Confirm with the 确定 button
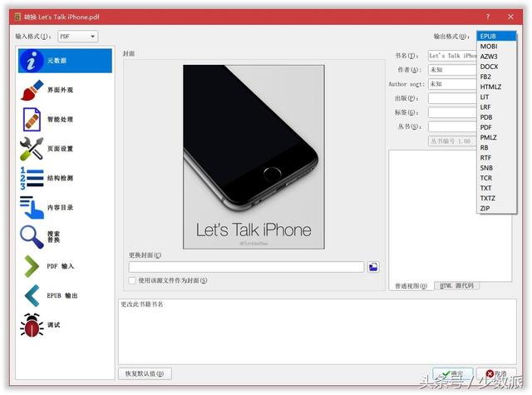532x395 pixels. (x=452, y=373)
